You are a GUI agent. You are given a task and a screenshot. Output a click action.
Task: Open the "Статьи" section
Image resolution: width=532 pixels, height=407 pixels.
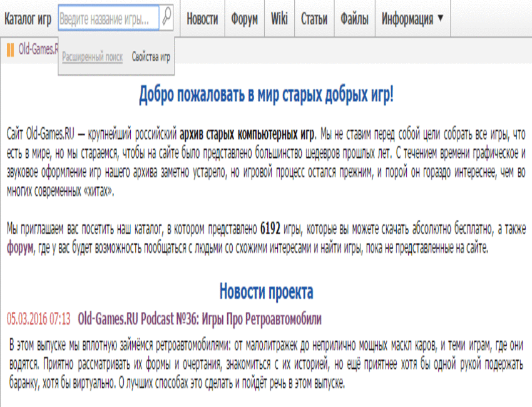point(316,19)
